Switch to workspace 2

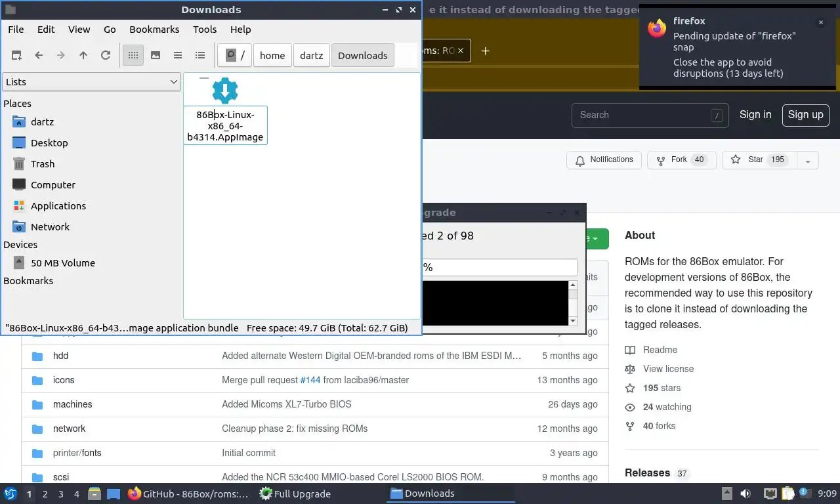45,493
